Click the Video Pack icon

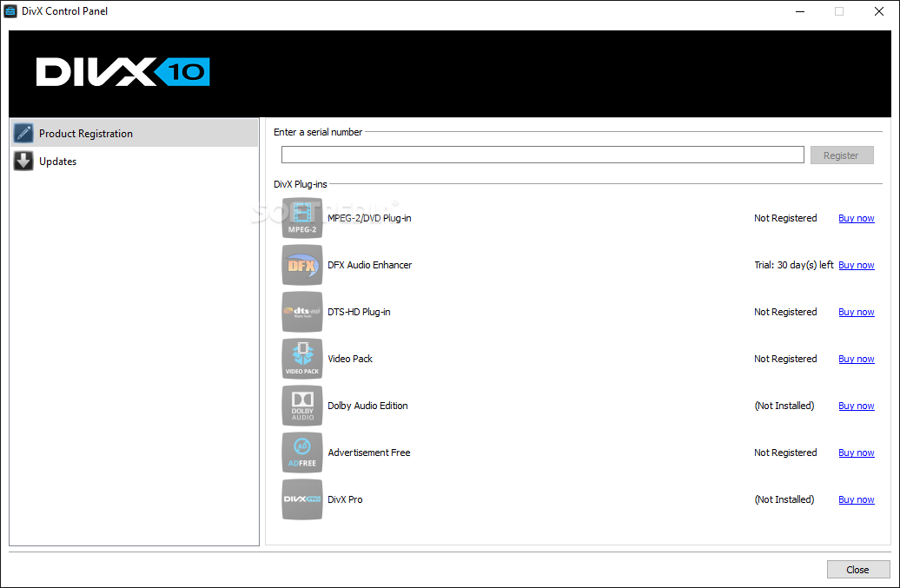(x=302, y=359)
